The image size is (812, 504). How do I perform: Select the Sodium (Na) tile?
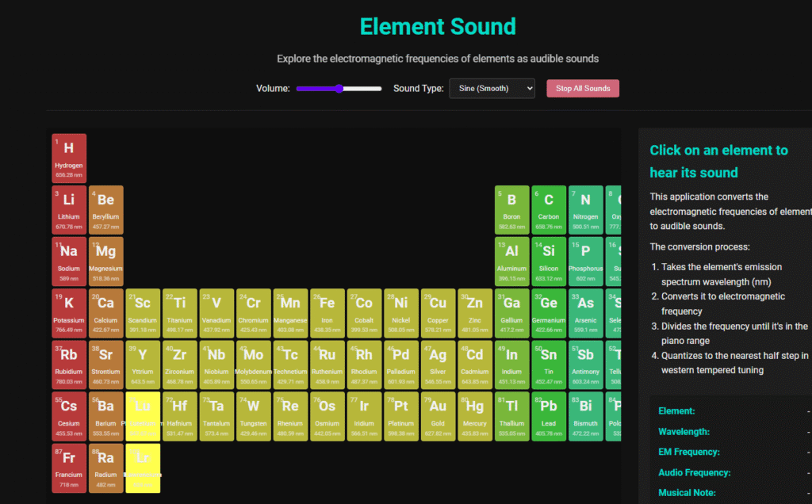(69, 262)
